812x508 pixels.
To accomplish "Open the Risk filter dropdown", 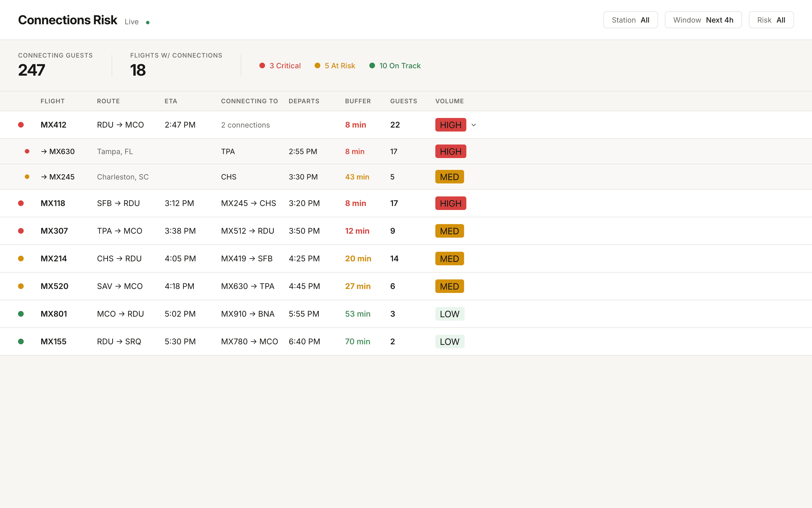I will [x=771, y=20].
